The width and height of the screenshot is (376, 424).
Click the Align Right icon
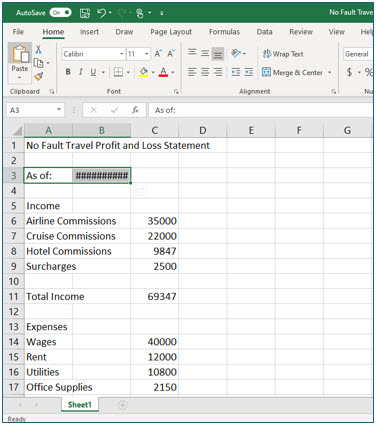(x=218, y=72)
